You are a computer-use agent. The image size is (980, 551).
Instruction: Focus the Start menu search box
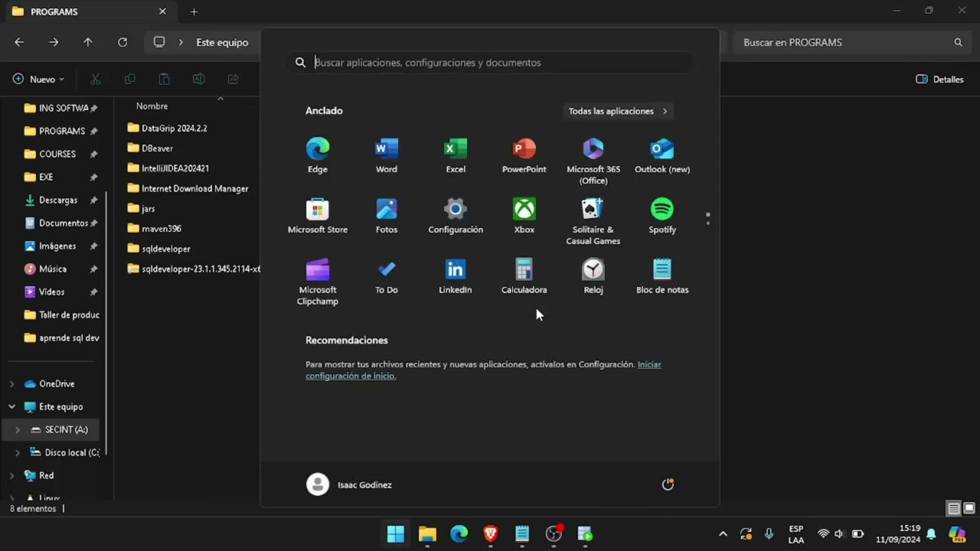[x=490, y=62]
